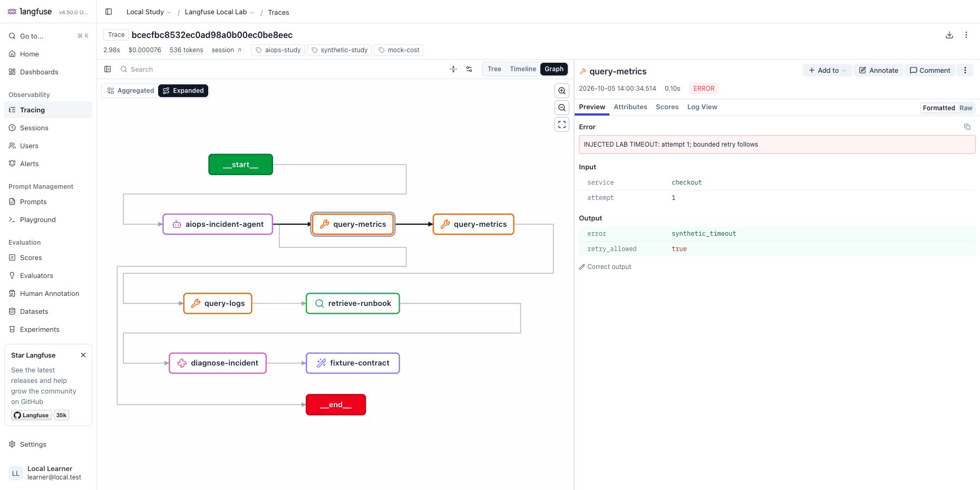Image resolution: width=980 pixels, height=490 pixels.
Task: Click the expand/collapse all nodes icon
Action: pyautogui.click(x=453, y=69)
